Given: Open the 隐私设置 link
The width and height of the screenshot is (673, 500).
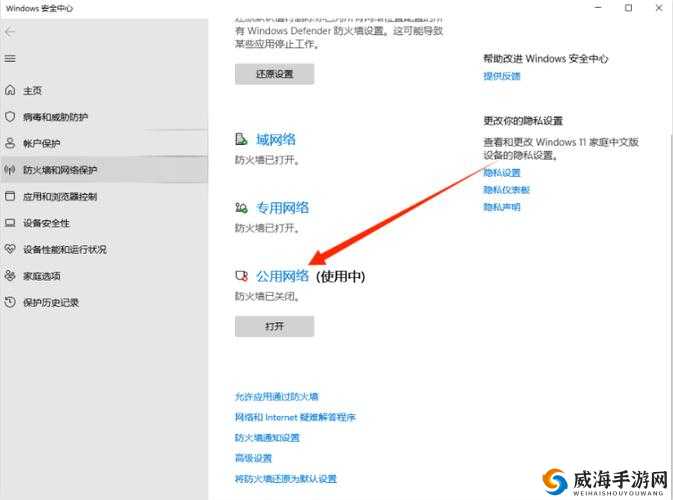Looking at the screenshot, I should [502, 173].
